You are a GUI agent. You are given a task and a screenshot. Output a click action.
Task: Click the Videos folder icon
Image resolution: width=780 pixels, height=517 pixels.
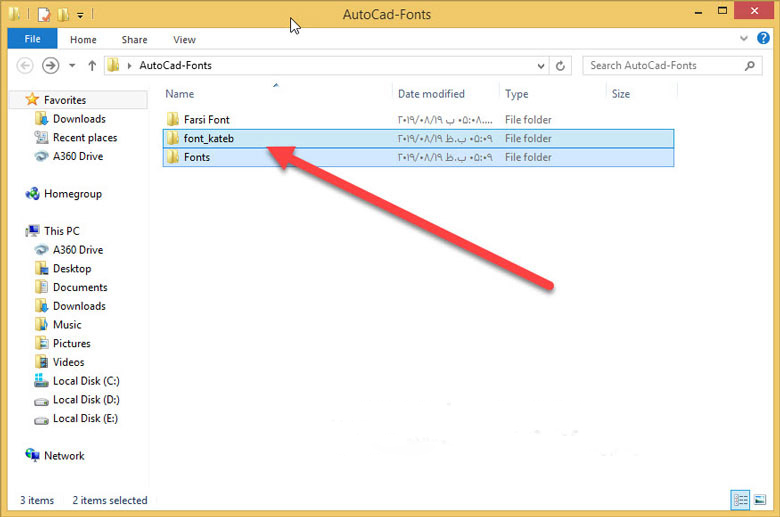coord(41,362)
